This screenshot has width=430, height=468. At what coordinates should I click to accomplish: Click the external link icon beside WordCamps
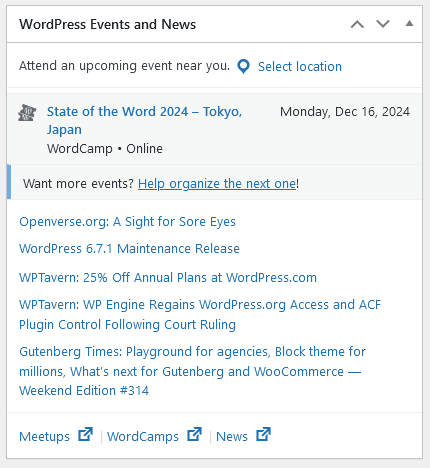pyautogui.click(x=194, y=434)
